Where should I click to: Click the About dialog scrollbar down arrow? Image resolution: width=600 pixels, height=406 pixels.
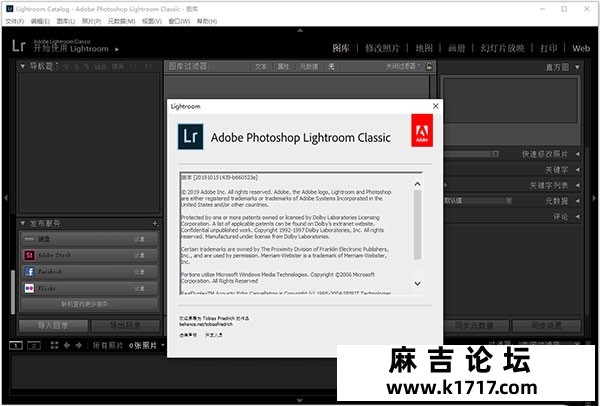pyautogui.click(x=417, y=284)
